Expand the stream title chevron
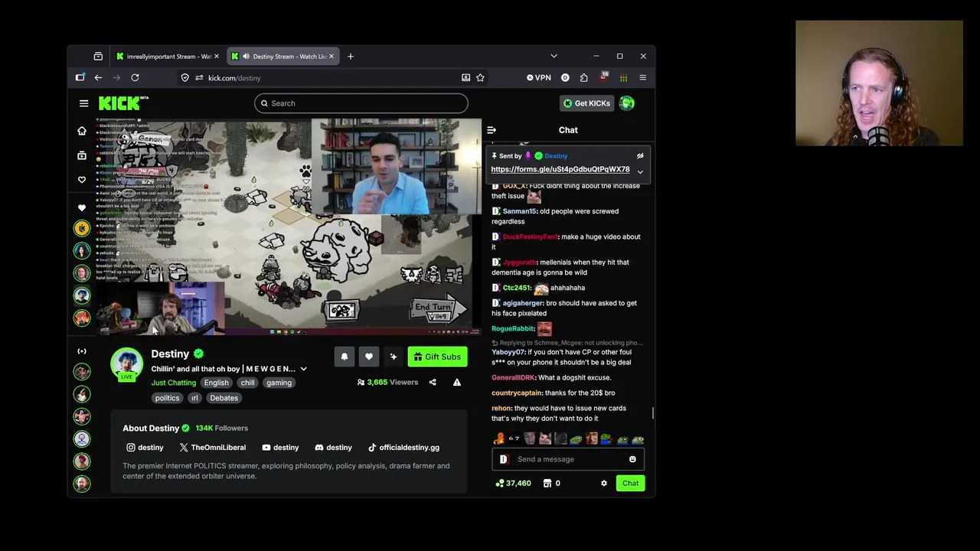Image resolution: width=980 pixels, height=551 pixels. click(303, 370)
